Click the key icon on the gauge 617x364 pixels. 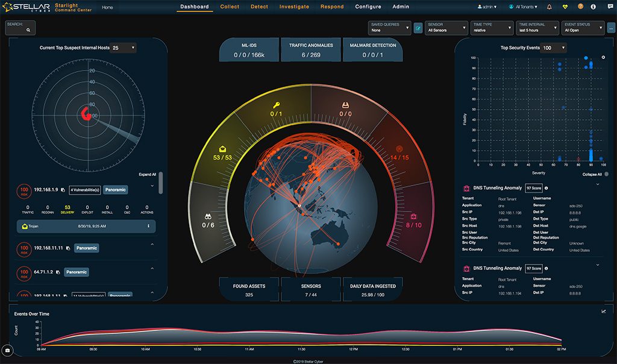(276, 105)
